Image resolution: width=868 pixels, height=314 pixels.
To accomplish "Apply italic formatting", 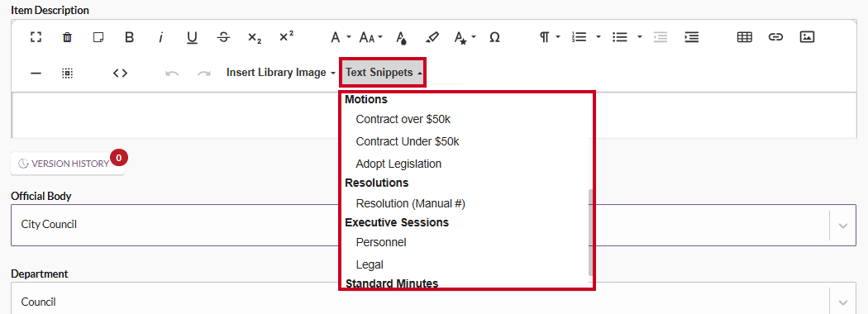I will pos(161,37).
